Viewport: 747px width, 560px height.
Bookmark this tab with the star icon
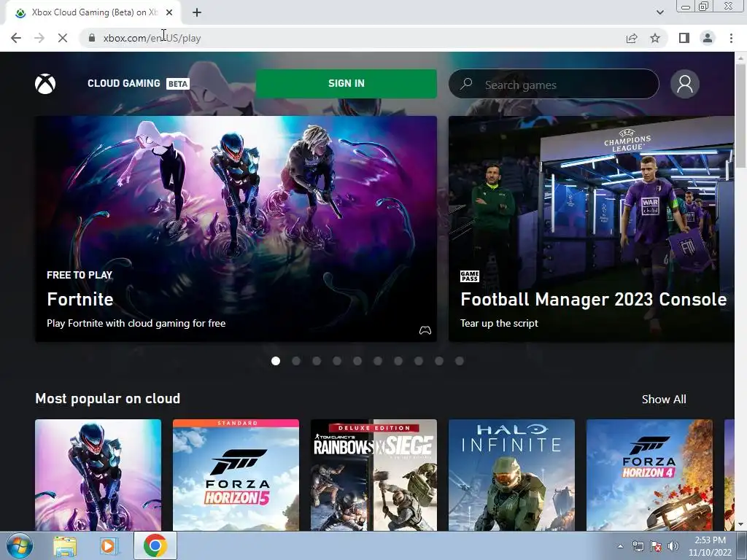tap(655, 38)
